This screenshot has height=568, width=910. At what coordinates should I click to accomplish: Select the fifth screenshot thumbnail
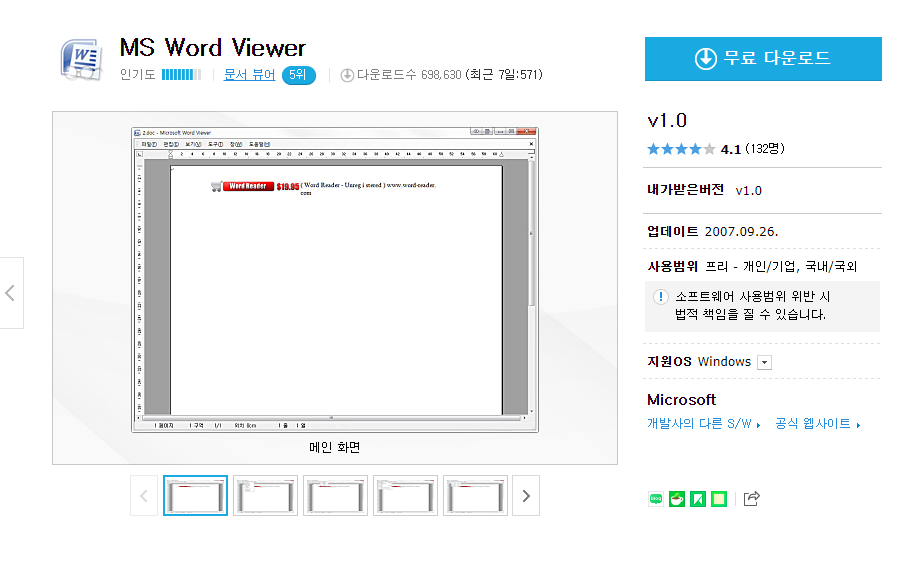475,495
